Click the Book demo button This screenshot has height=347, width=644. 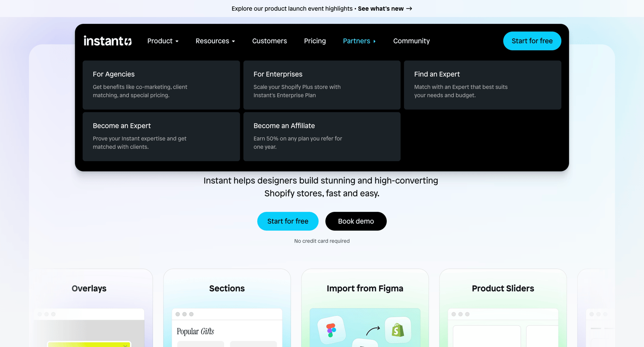356,221
